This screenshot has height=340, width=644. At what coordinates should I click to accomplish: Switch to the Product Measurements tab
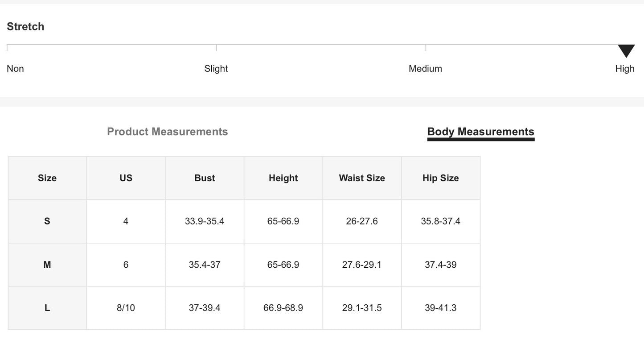click(x=167, y=132)
